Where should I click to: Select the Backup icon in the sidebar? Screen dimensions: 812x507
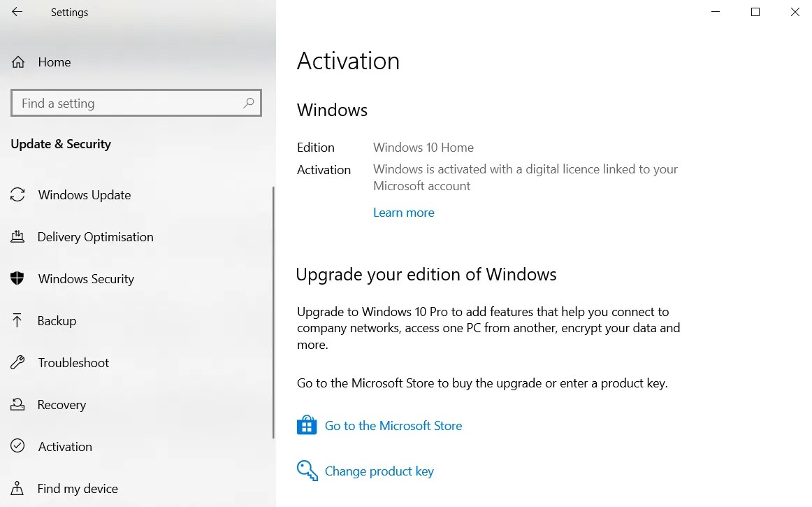17,321
